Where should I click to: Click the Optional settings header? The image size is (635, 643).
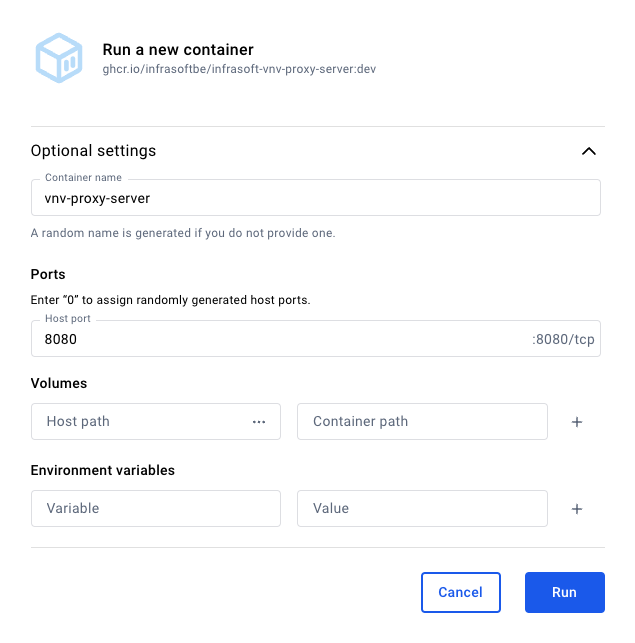(94, 151)
